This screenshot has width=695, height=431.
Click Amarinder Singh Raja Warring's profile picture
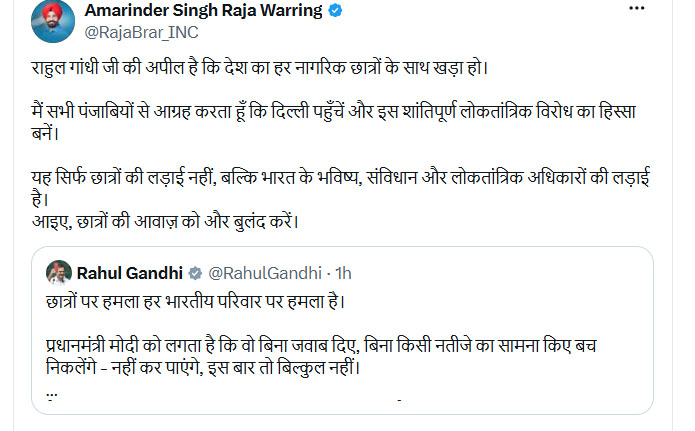[53, 21]
